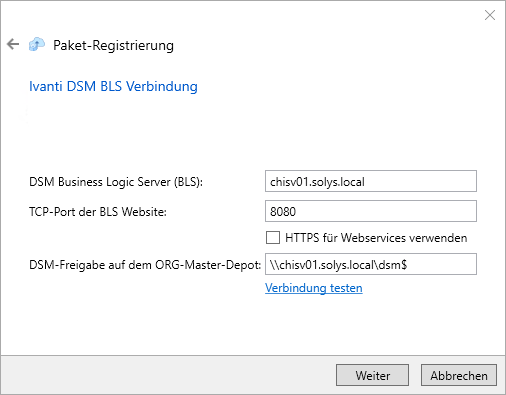This screenshot has height=395, width=506.
Task: Click the TCP-Port der BLS Website label
Action: click(98, 212)
